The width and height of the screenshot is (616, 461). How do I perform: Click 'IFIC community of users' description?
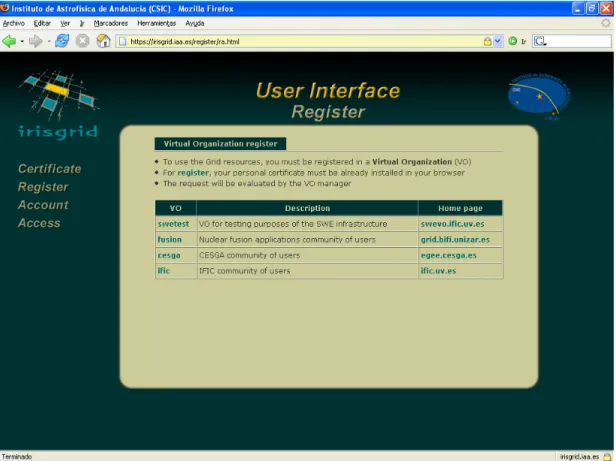[x=244, y=271]
